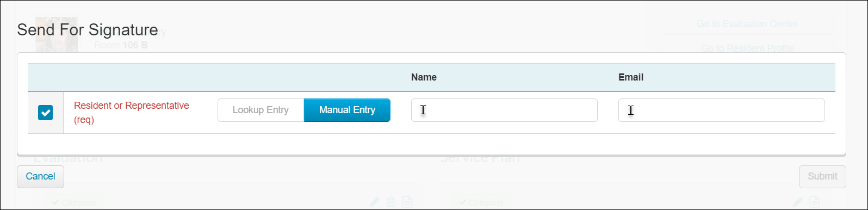The height and width of the screenshot is (210, 868).
Task: Submit the signature request
Action: click(822, 176)
